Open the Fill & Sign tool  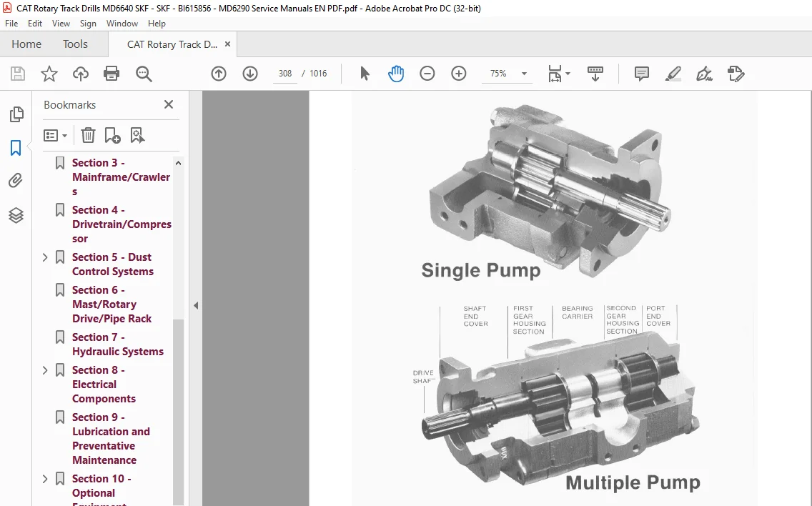[x=704, y=74]
